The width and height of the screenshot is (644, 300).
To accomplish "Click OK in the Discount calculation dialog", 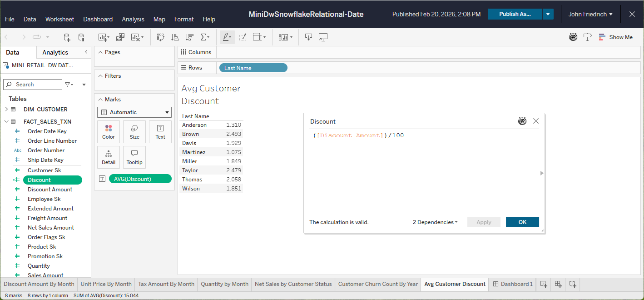I will coord(522,222).
